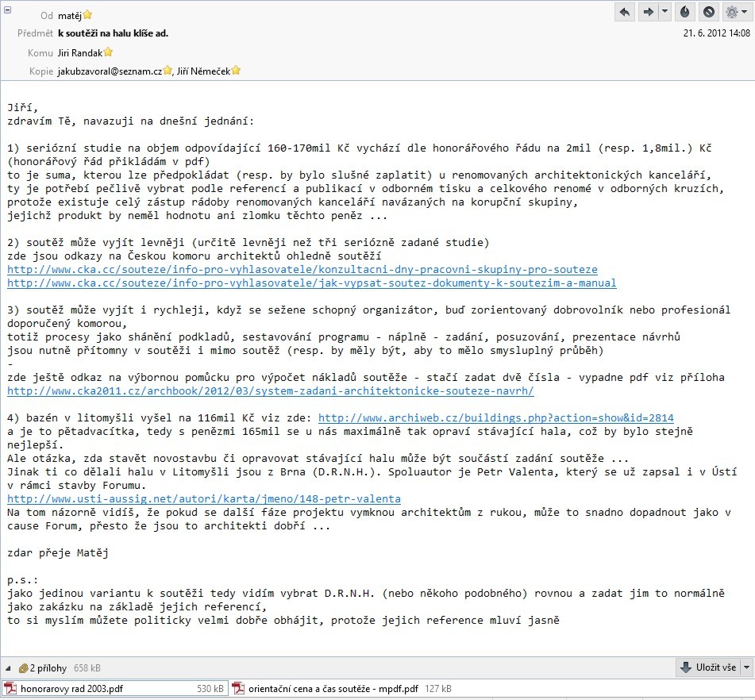The width and height of the screenshot is (755, 700).
Task: Click the star next to jakubzavoral@seznam.cz
Action: tap(168, 71)
